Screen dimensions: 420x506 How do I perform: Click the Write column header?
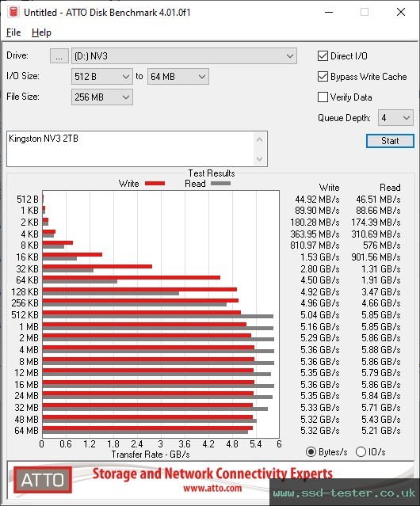coord(330,188)
